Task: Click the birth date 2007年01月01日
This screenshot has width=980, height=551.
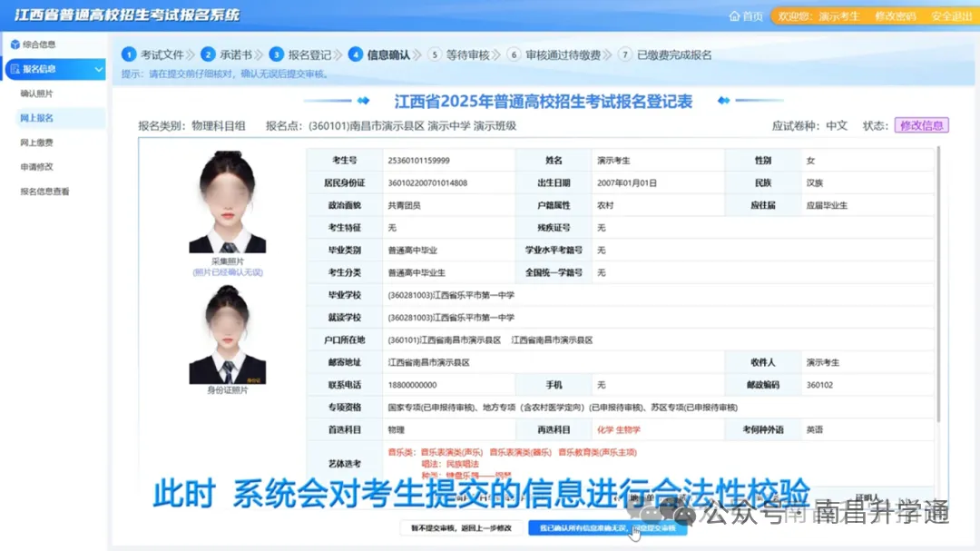Action: click(x=627, y=183)
